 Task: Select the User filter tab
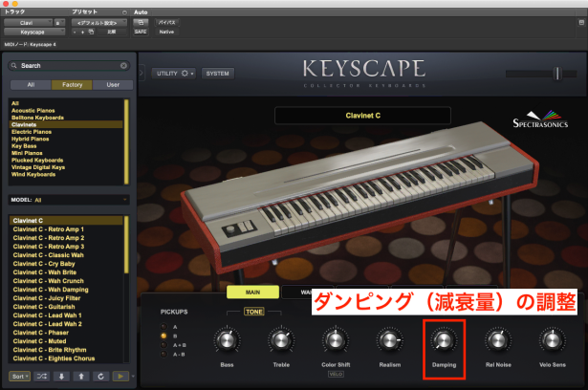(113, 85)
